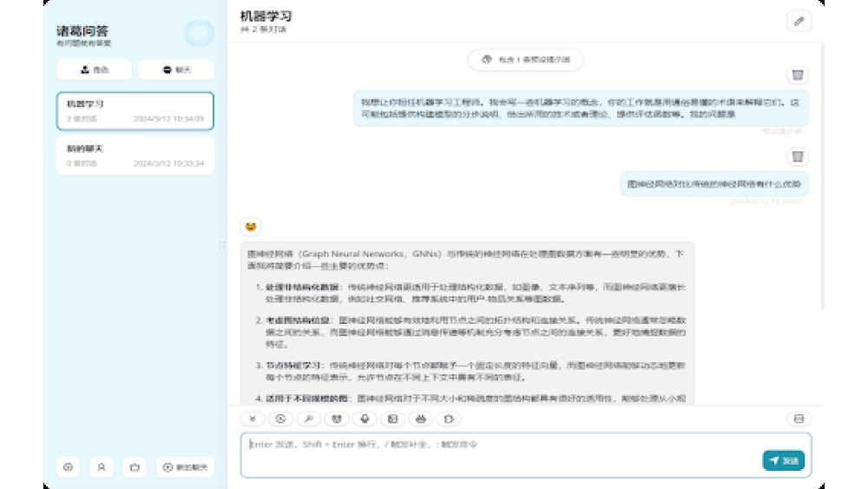Click the envelope-like icon at the toolbar's right end

[799, 419]
